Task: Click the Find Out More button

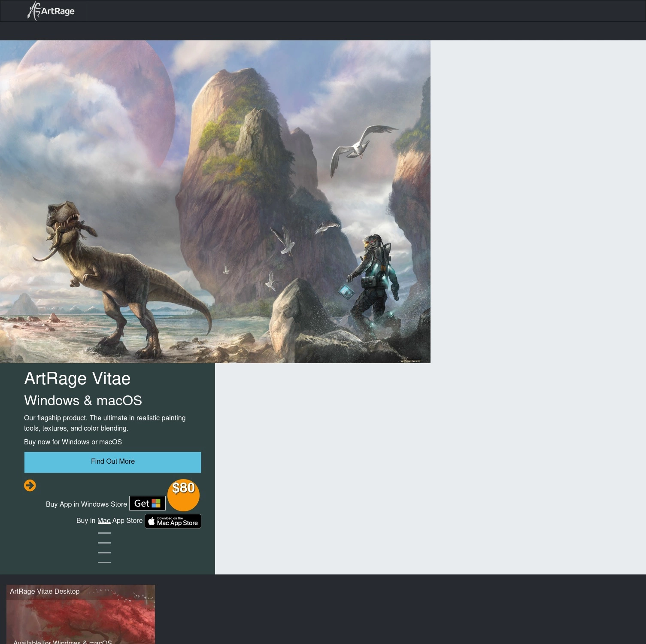Action: pyautogui.click(x=112, y=462)
